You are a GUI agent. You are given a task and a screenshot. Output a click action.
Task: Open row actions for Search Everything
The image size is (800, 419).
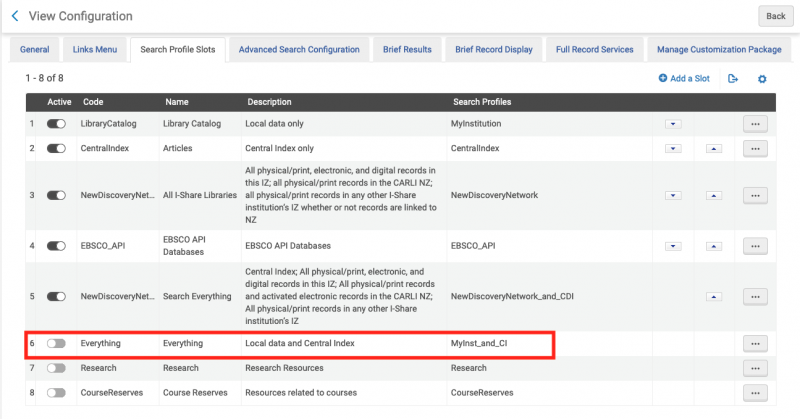click(755, 297)
